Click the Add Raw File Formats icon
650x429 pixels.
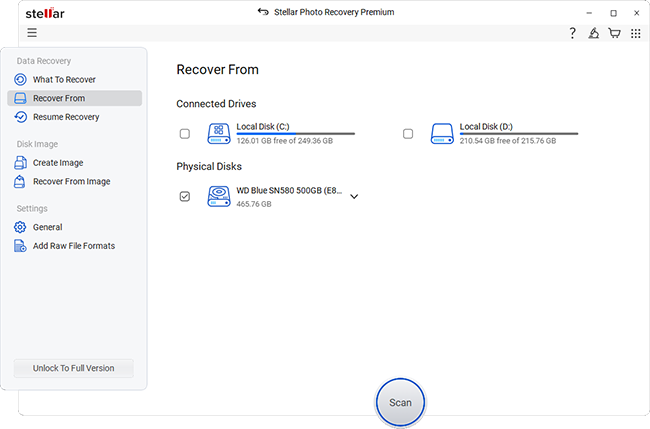(x=20, y=246)
